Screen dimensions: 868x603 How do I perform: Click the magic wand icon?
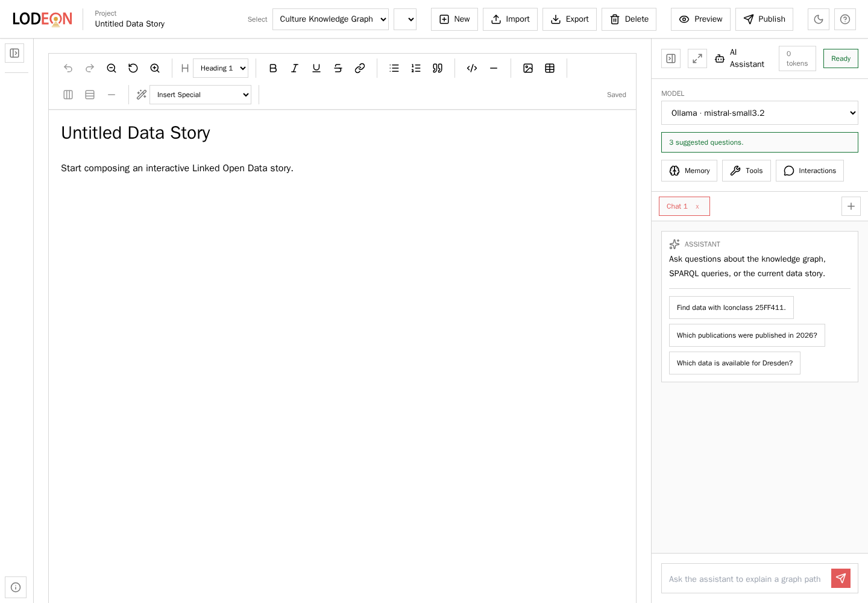(142, 95)
